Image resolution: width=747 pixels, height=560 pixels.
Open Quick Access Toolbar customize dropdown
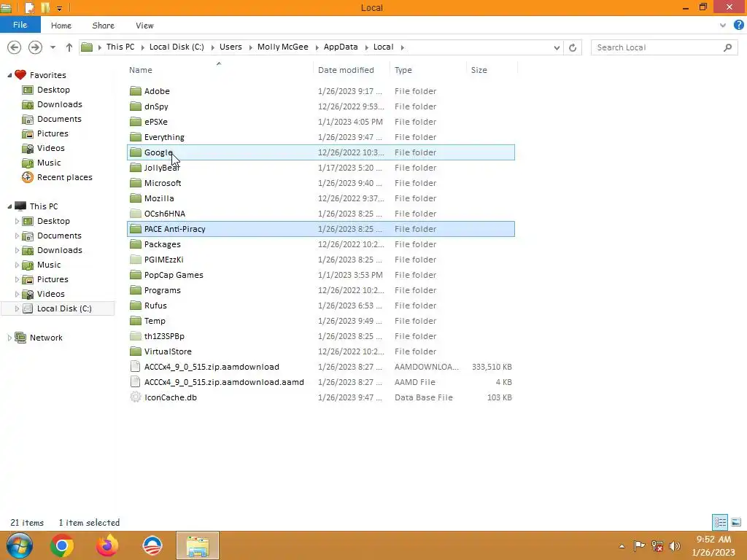(x=59, y=8)
